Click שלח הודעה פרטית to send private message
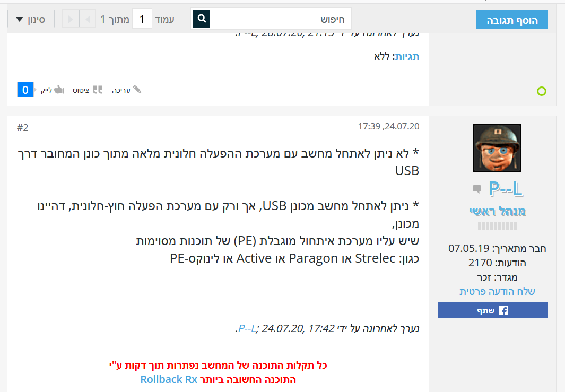Image resolution: width=565 pixels, height=392 pixels. coord(497,291)
